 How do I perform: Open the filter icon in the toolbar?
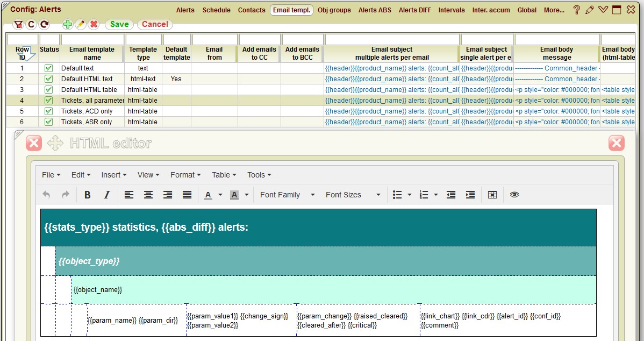(19, 24)
